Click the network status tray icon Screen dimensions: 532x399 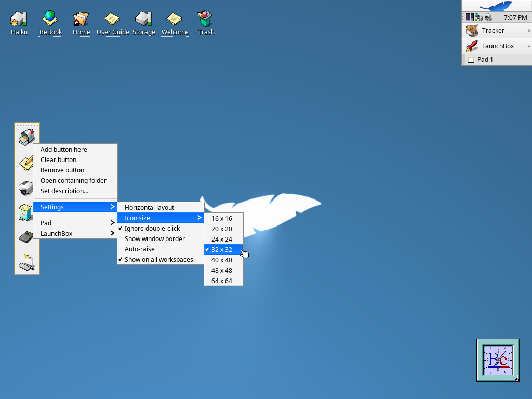[x=478, y=17]
